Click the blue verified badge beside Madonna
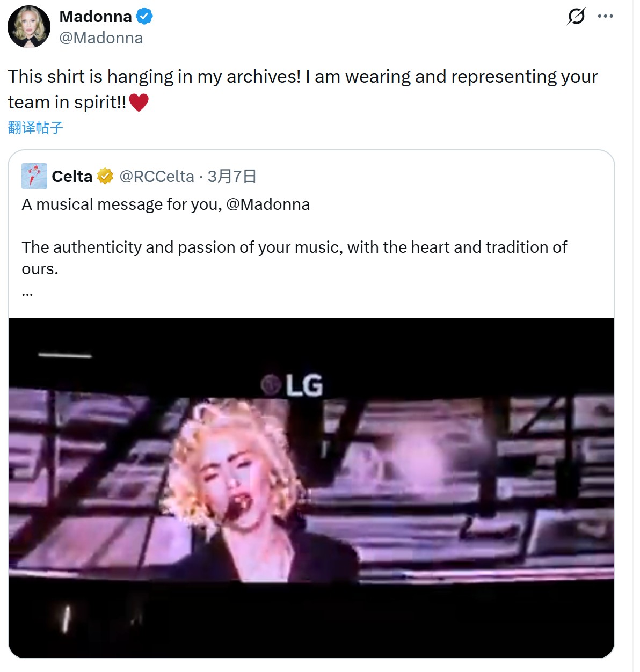Viewport: 640px width, 672px height. [x=144, y=17]
